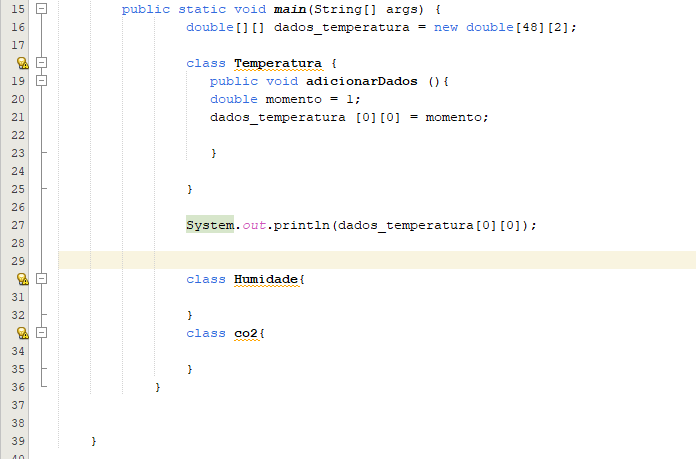
Task: Collapse the adicionarDados method fold at line 19
Action: pyautogui.click(x=41, y=80)
